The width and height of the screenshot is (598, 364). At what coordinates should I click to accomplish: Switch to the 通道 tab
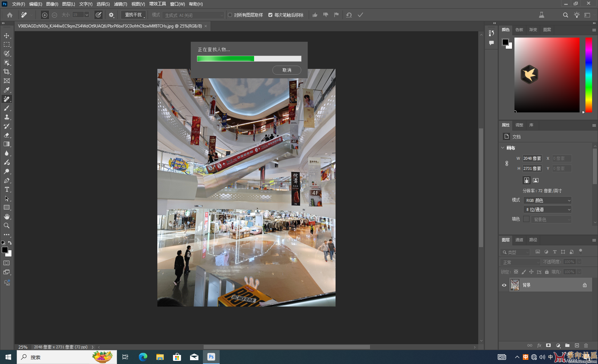point(519,240)
